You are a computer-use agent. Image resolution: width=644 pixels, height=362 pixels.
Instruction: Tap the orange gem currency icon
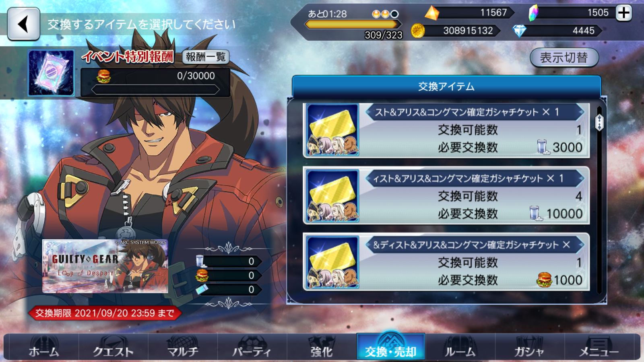click(432, 13)
